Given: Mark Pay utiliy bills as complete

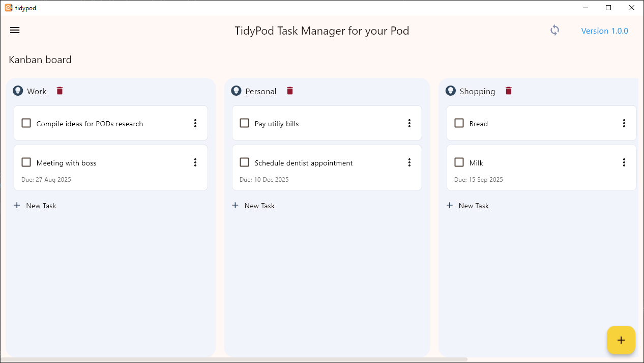Looking at the screenshot, I should pyautogui.click(x=245, y=123).
